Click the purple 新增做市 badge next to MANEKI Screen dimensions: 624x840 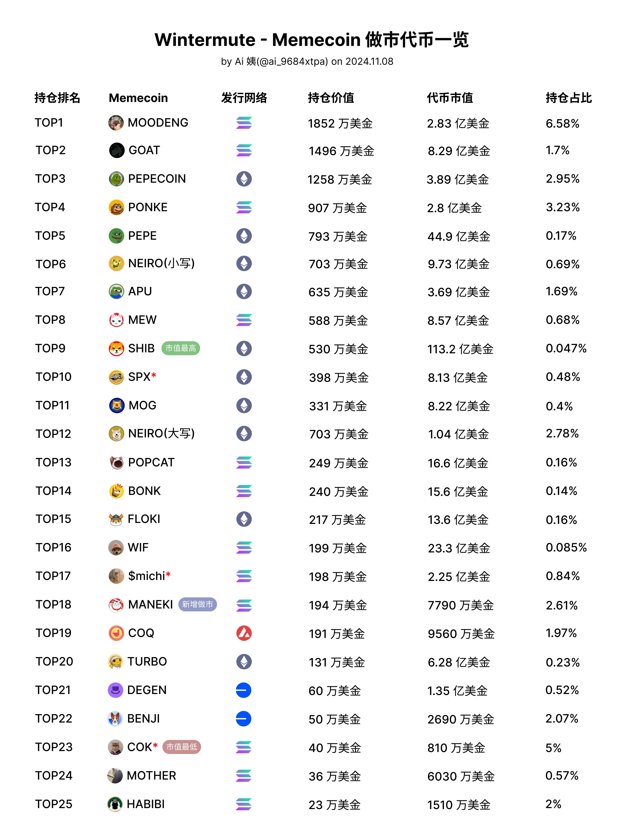[197, 604]
